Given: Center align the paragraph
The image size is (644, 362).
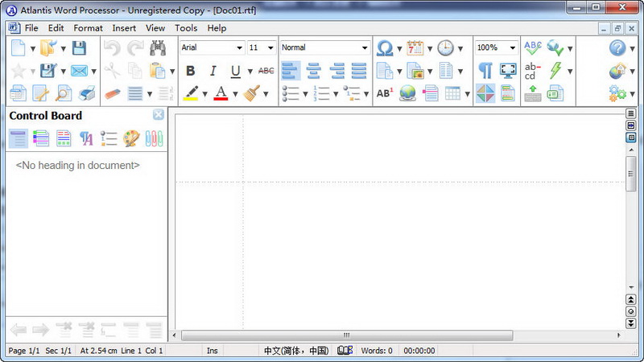Looking at the screenshot, I should point(314,71).
